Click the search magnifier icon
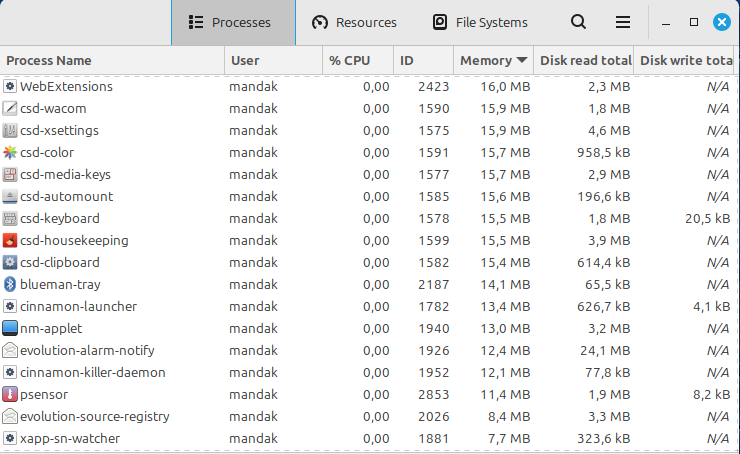 click(x=578, y=22)
